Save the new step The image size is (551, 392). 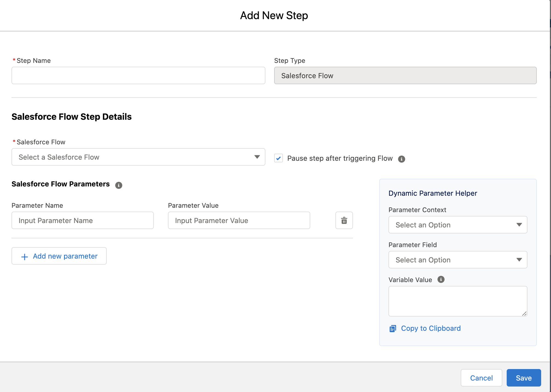tap(524, 378)
